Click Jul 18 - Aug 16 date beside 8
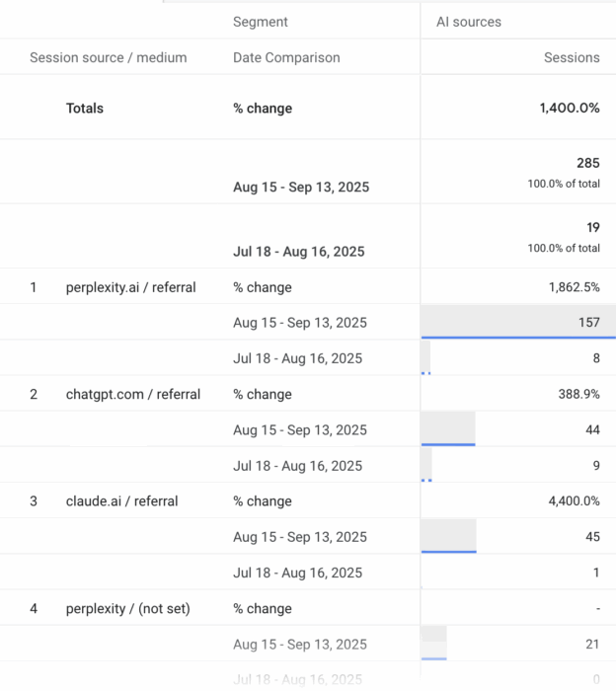This screenshot has height=691, width=616. (x=297, y=358)
